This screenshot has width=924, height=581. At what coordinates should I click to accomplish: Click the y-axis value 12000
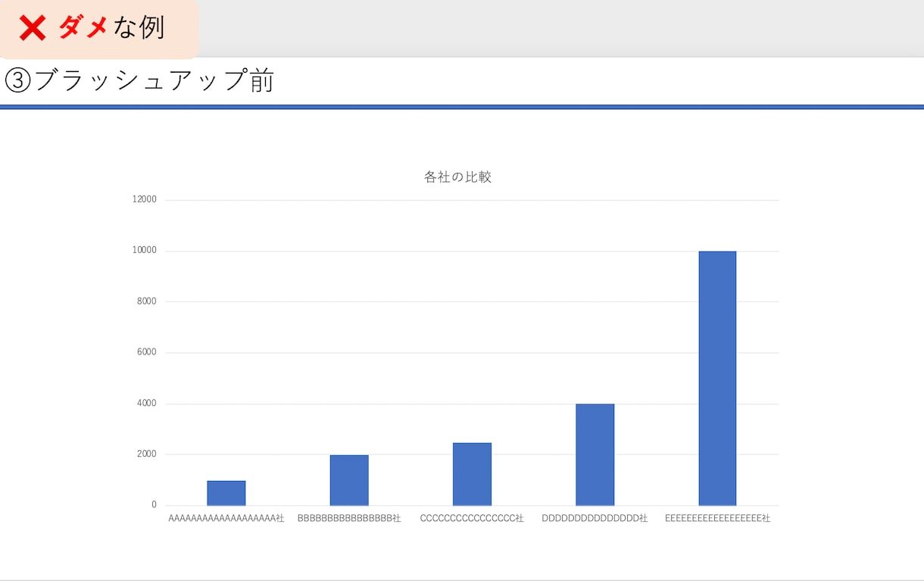coord(144,200)
